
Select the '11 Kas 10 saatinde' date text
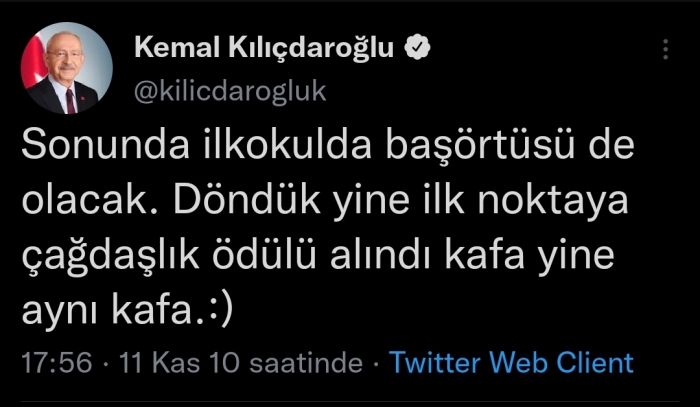pos(241,362)
